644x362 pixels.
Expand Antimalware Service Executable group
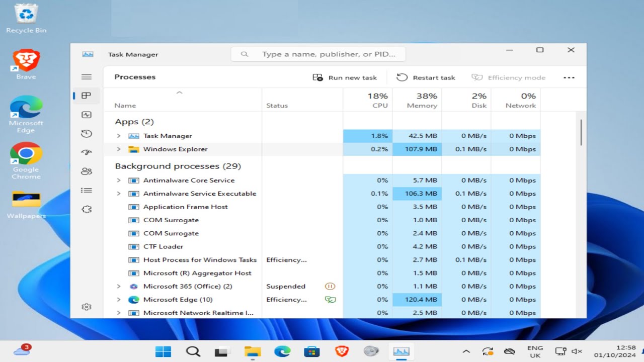[x=119, y=194]
